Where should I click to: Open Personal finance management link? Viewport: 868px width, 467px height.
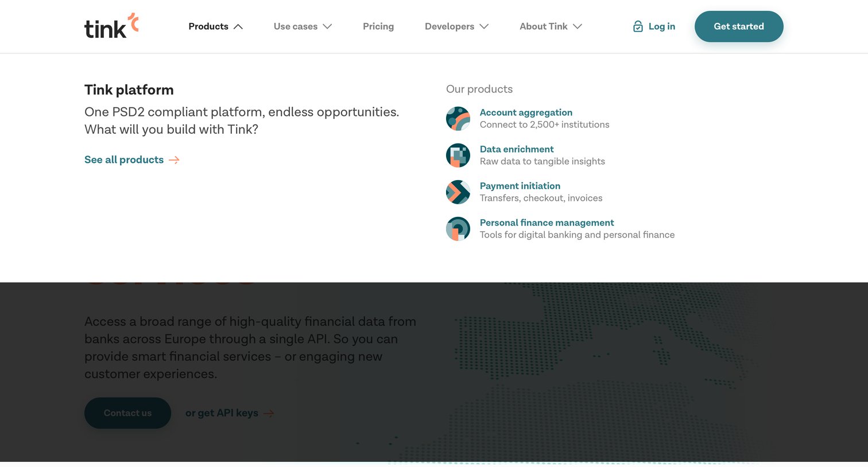[547, 223]
